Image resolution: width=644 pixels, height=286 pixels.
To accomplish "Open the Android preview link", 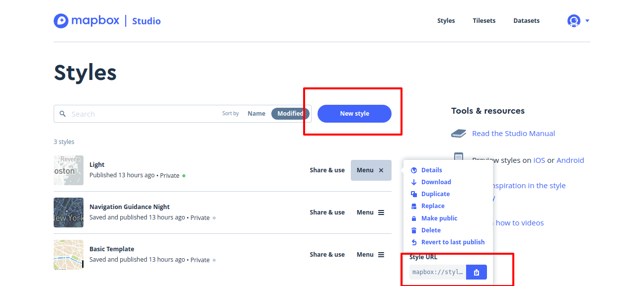I will (570, 160).
